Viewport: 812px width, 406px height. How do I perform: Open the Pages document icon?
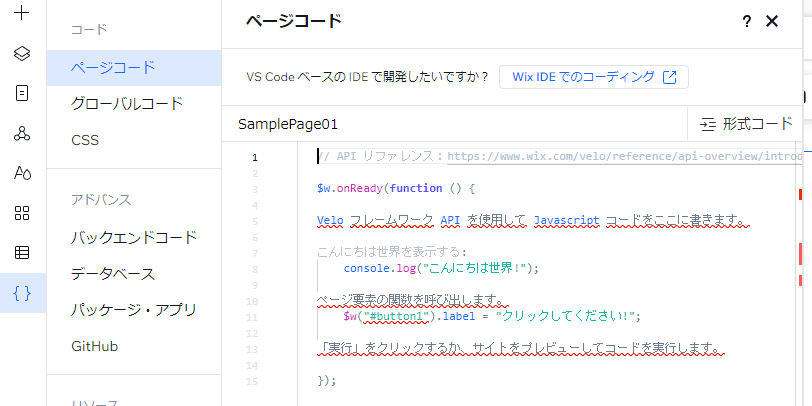(x=22, y=94)
